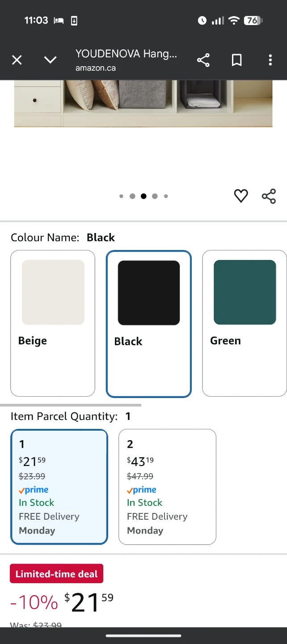Tap the minimize chevron in browser header
This screenshot has width=287, height=644.
point(51,60)
